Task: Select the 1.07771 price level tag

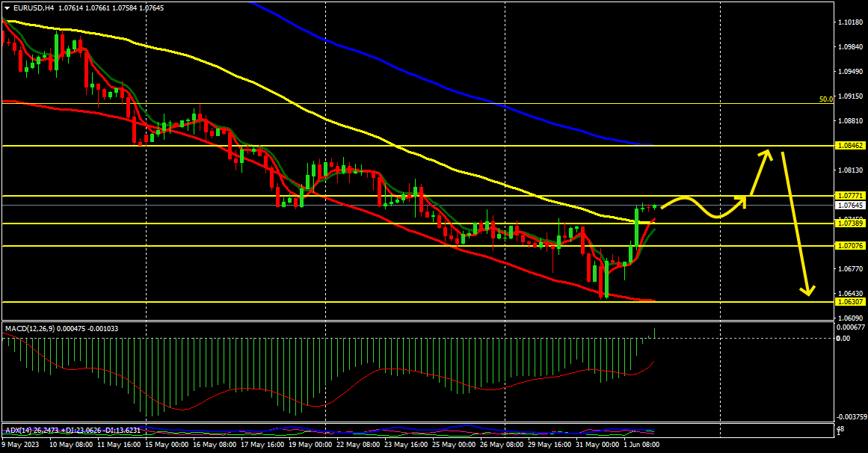Action: [x=851, y=196]
